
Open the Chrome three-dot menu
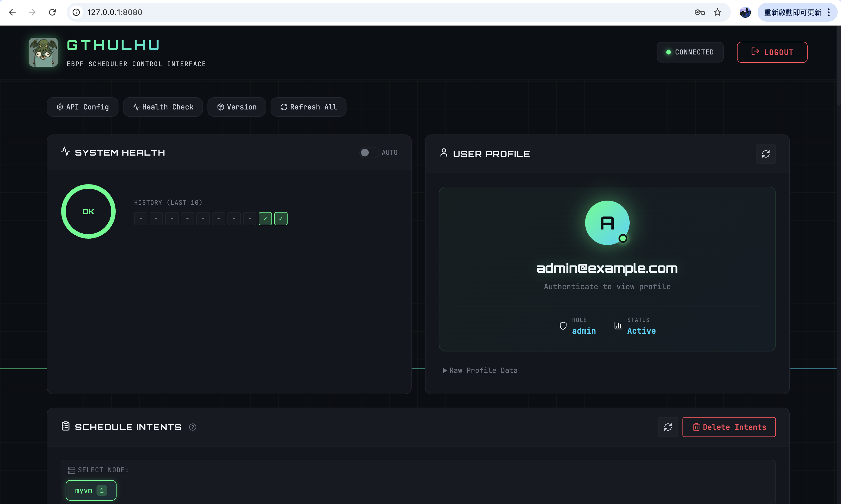pos(829,13)
